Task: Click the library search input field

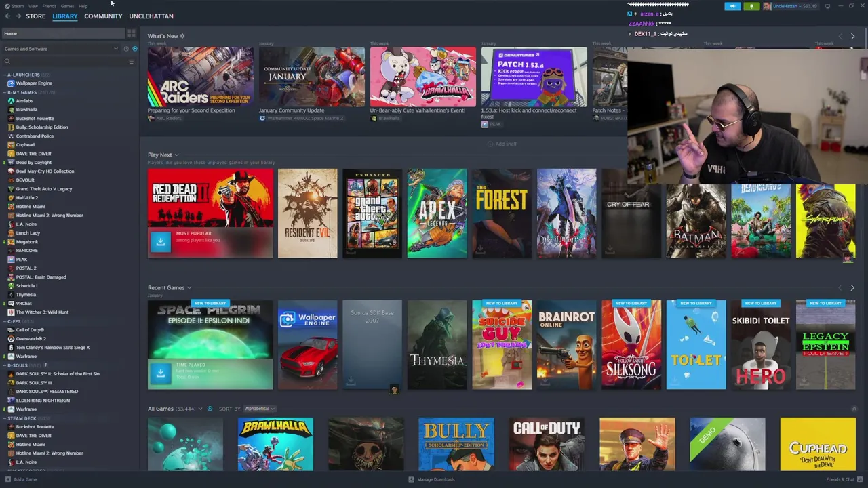Action: (68, 62)
